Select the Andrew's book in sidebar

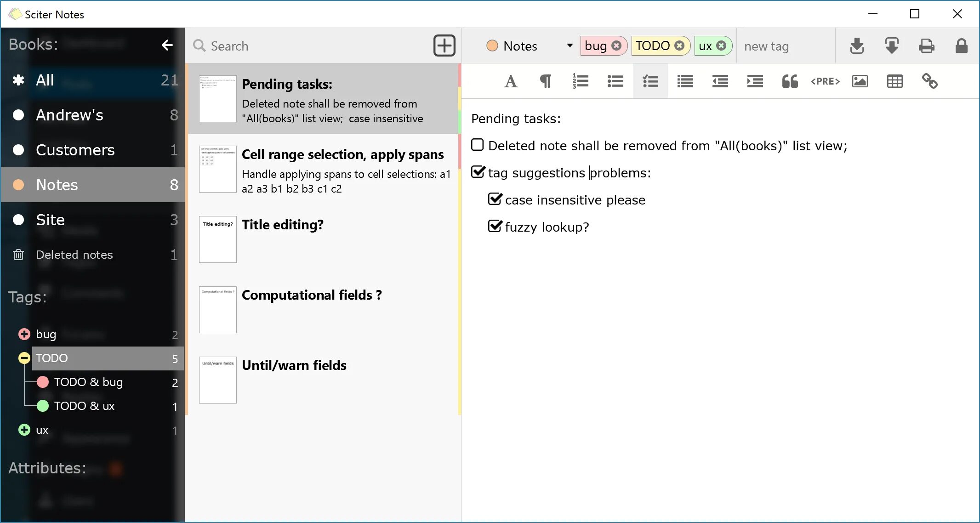point(69,115)
